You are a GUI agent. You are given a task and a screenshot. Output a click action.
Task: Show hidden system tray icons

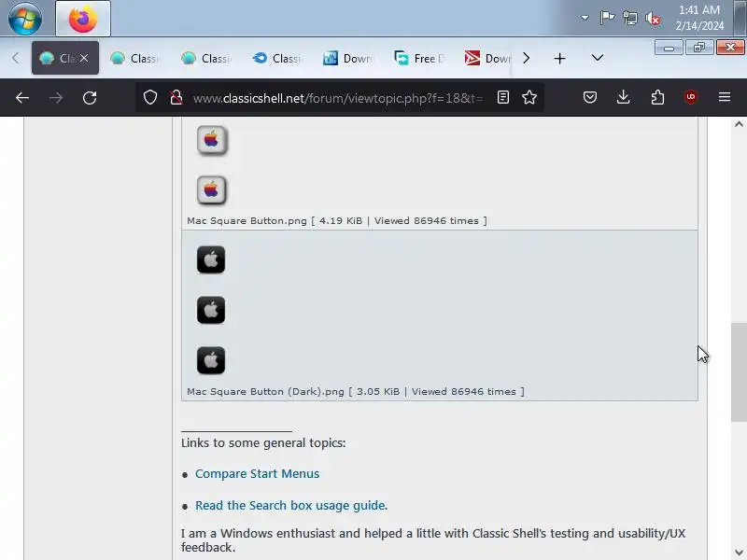click(585, 18)
